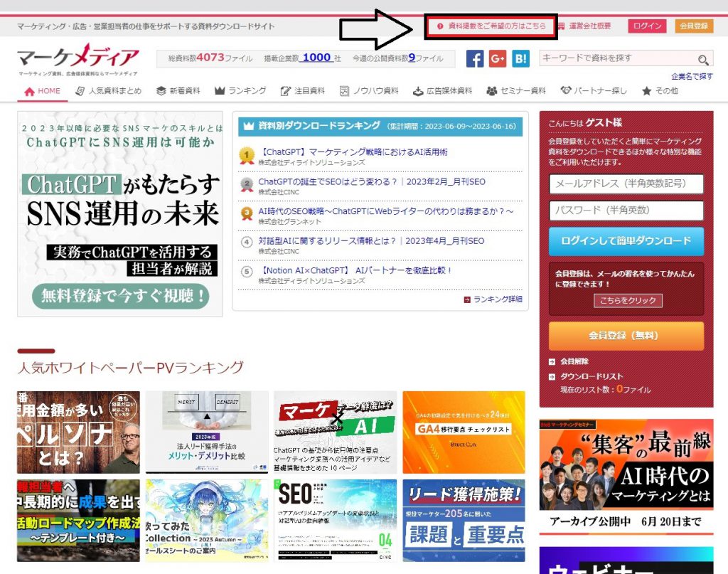Image resolution: width=728 pixels, height=574 pixels.
Task: Click the Hatena Bookmark B! icon
Action: 520,59
